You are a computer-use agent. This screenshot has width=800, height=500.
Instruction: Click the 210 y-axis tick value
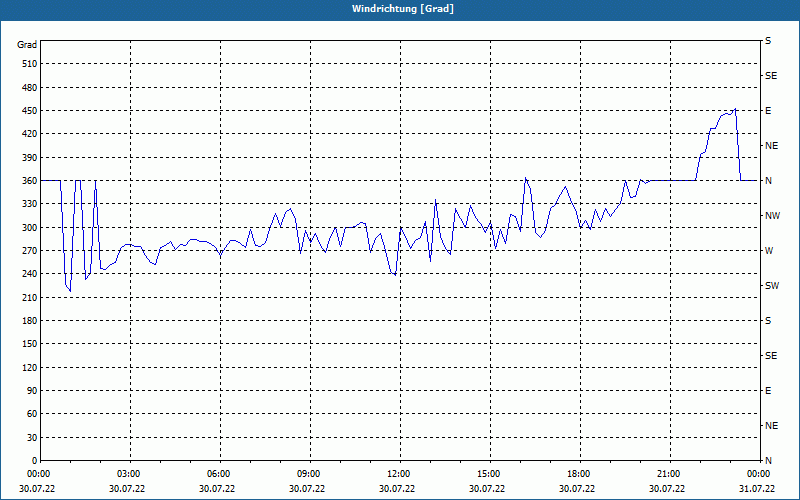tap(30, 297)
